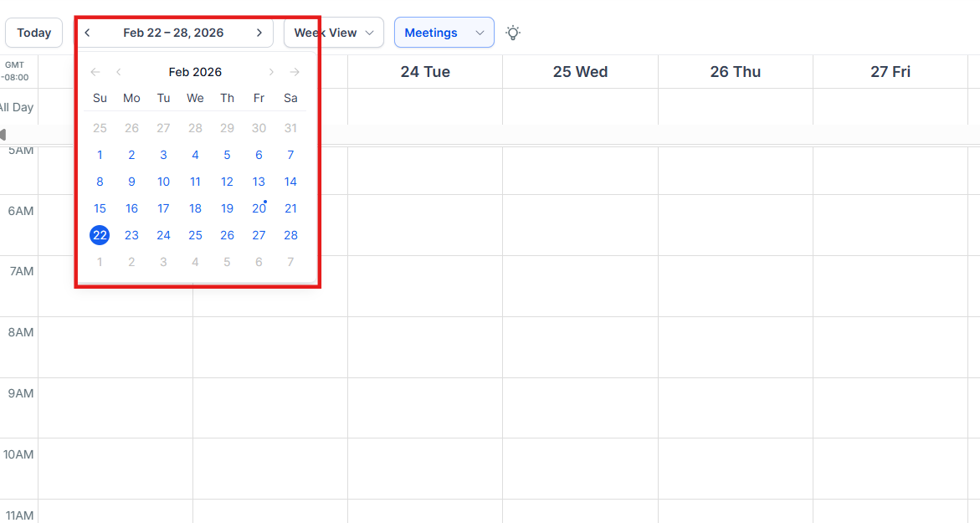Viewport: 980px width, 523px height.
Task: Jump to next year in date picker
Action: 295,72
